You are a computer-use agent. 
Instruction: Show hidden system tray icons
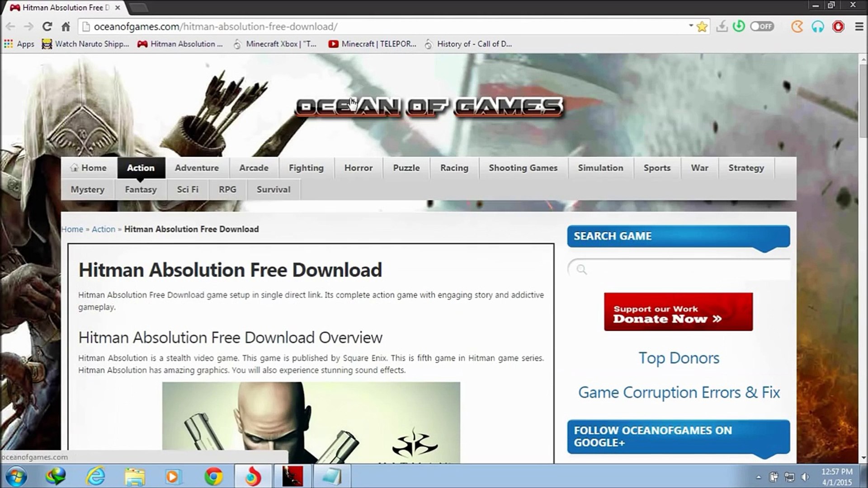pyautogui.click(x=758, y=477)
